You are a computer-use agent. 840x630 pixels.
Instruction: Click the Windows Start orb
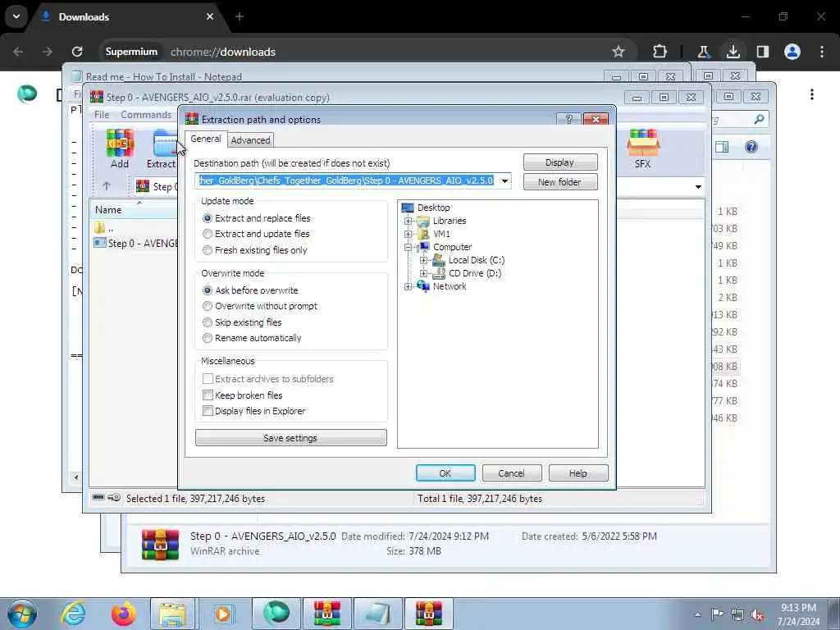(22, 614)
